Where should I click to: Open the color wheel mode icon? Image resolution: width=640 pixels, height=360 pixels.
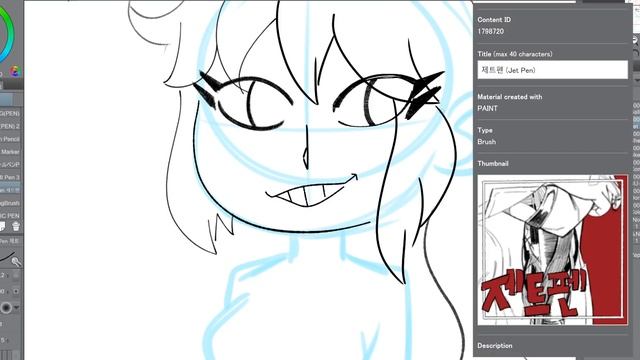15,71
